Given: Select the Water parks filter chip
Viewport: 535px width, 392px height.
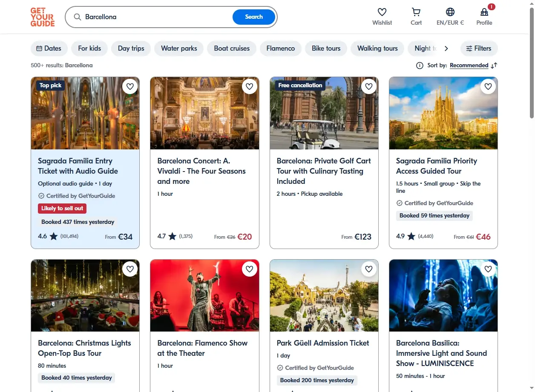Looking at the screenshot, I should coord(179,49).
